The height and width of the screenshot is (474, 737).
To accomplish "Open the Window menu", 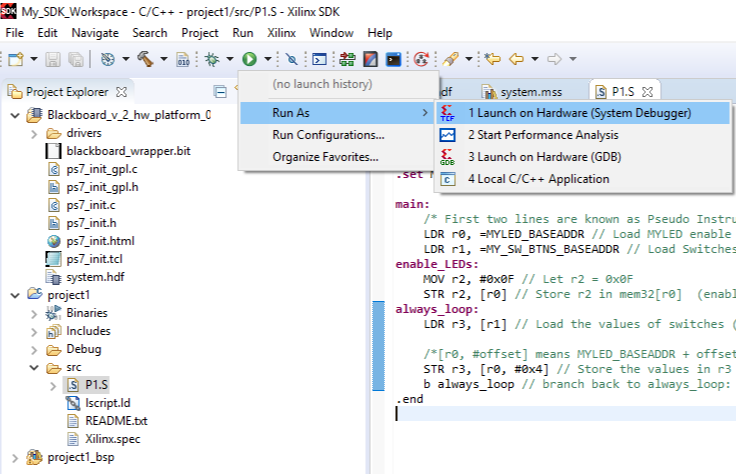I will click(x=331, y=33).
